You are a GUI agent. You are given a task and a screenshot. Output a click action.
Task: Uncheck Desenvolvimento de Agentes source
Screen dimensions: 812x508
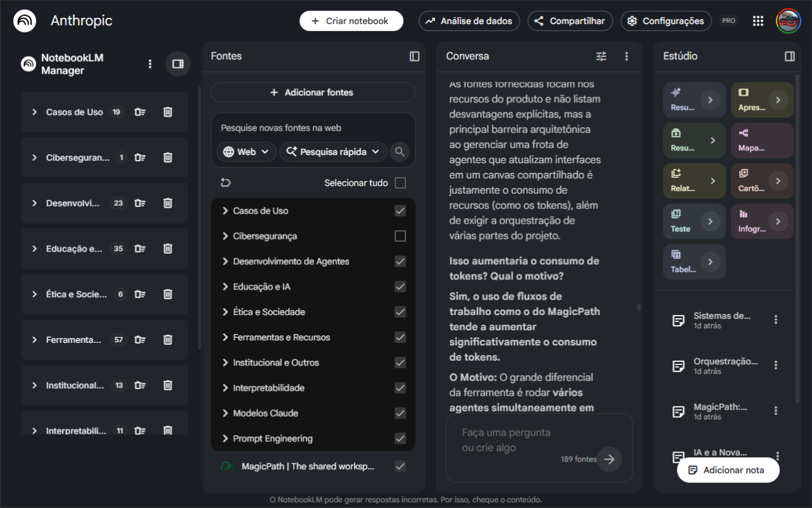pos(400,261)
